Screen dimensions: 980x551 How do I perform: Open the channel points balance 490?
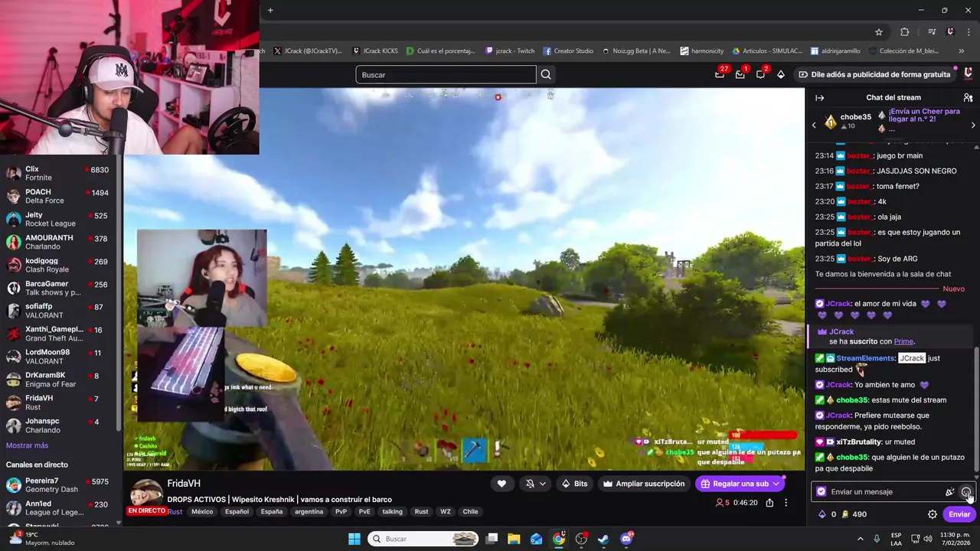point(854,514)
